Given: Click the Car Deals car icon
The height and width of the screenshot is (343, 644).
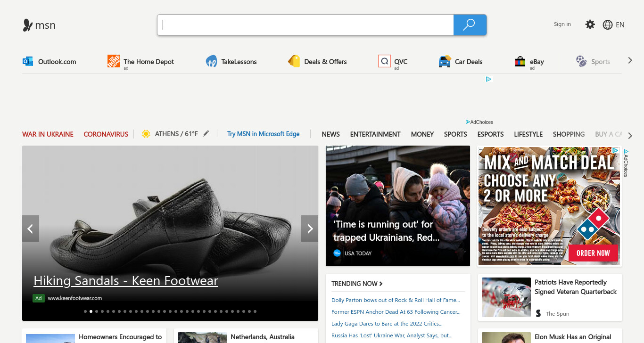Looking at the screenshot, I should pyautogui.click(x=445, y=61).
